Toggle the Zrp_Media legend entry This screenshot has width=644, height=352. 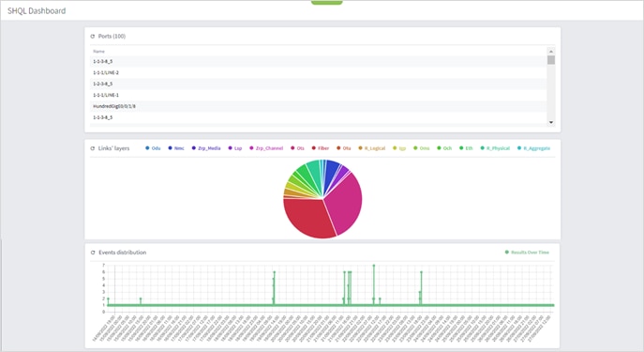[206, 148]
